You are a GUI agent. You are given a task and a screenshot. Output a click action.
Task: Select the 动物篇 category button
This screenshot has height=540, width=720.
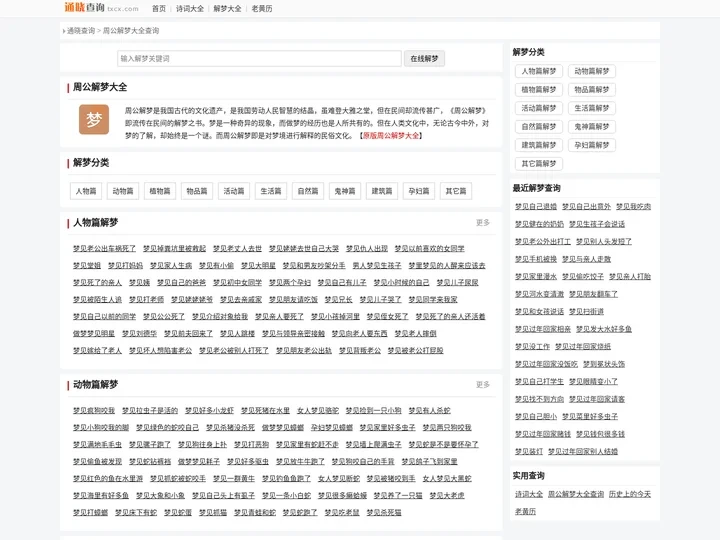[x=123, y=191]
